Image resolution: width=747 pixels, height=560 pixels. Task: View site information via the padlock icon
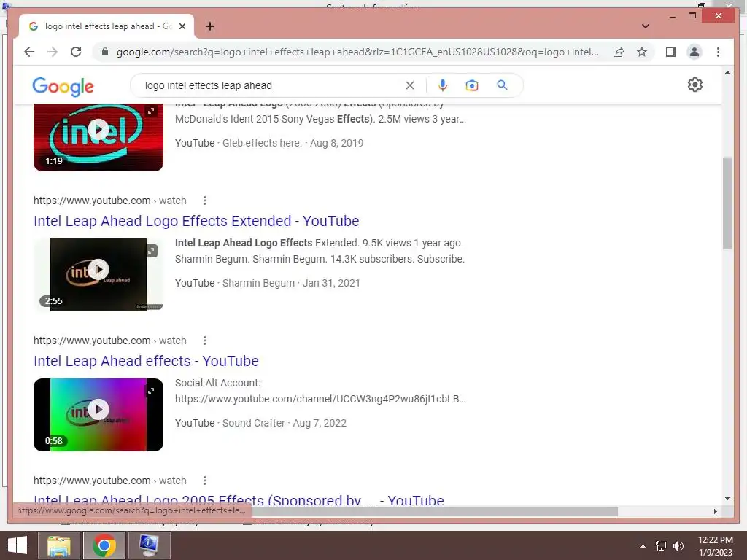105,52
